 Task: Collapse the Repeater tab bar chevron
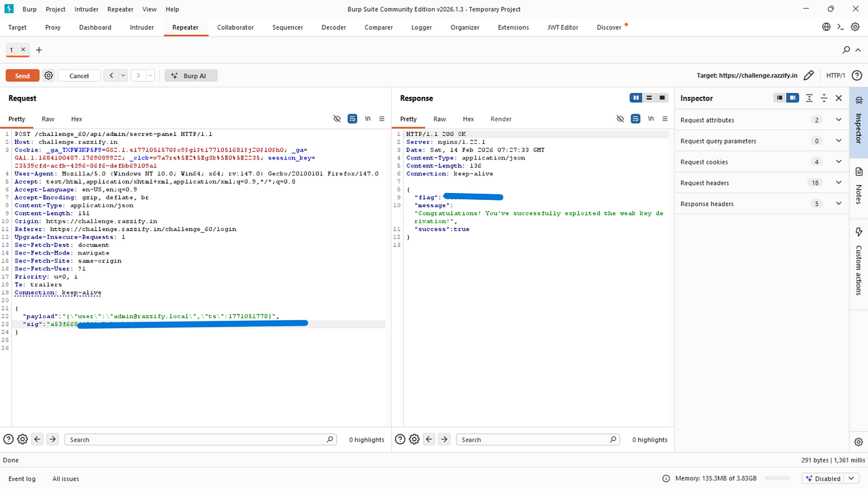(859, 50)
